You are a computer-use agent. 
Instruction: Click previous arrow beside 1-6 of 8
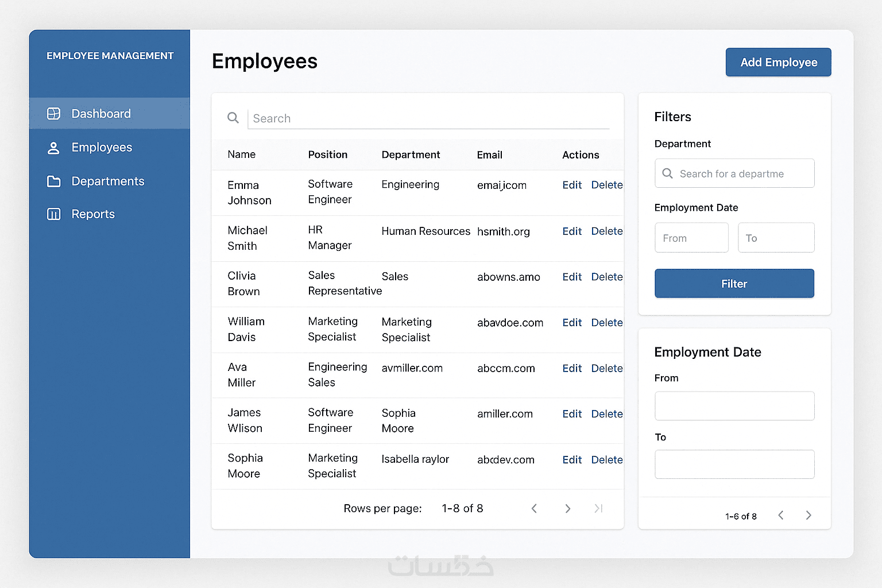[781, 515]
